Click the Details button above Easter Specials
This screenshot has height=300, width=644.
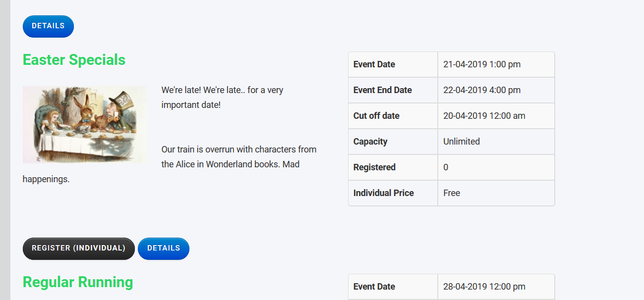48,26
